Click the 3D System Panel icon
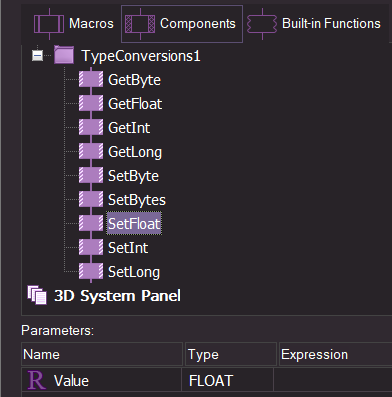 37,295
